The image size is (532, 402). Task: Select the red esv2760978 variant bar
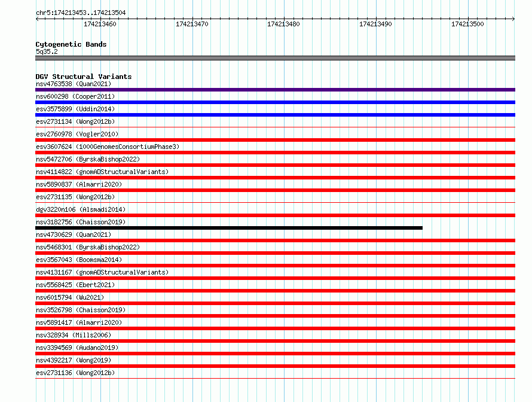click(x=275, y=140)
